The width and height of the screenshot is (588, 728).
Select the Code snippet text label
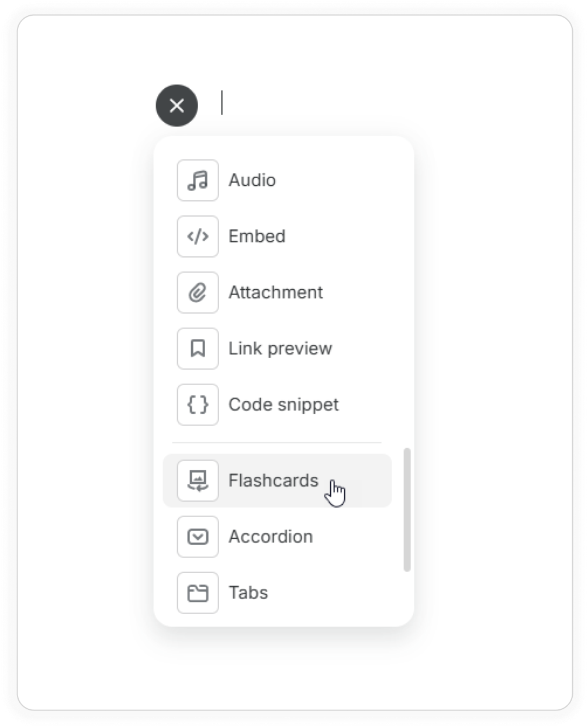283,404
